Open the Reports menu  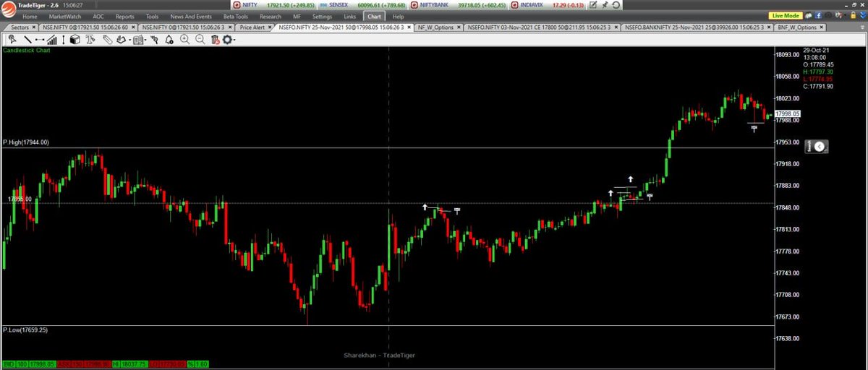(125, 16)
